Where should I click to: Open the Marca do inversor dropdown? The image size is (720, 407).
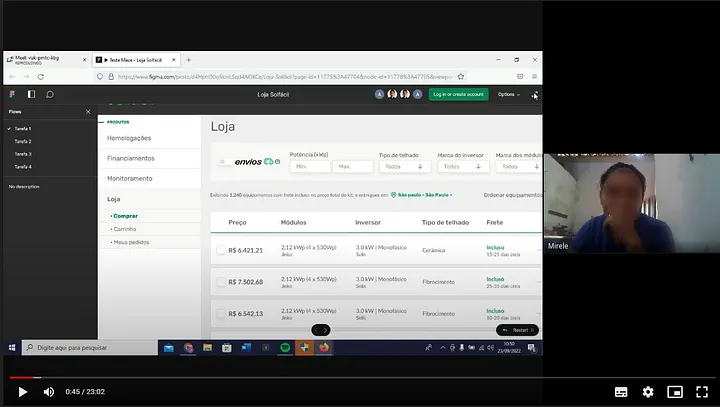(463, 167)
